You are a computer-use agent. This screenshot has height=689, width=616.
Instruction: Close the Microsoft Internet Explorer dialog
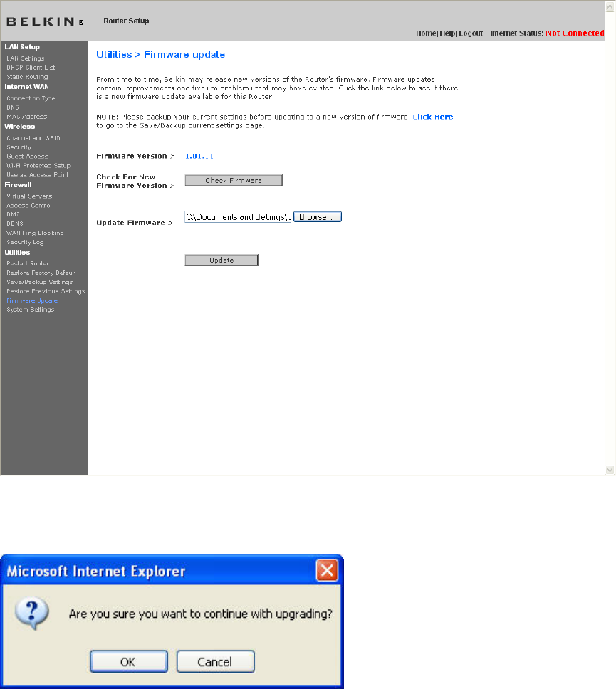coord(327,570)
